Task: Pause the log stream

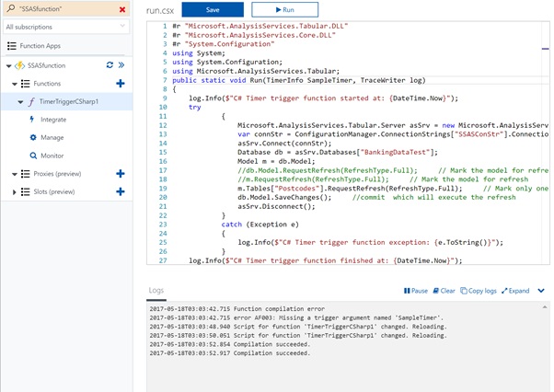Action: pos(416,291)
